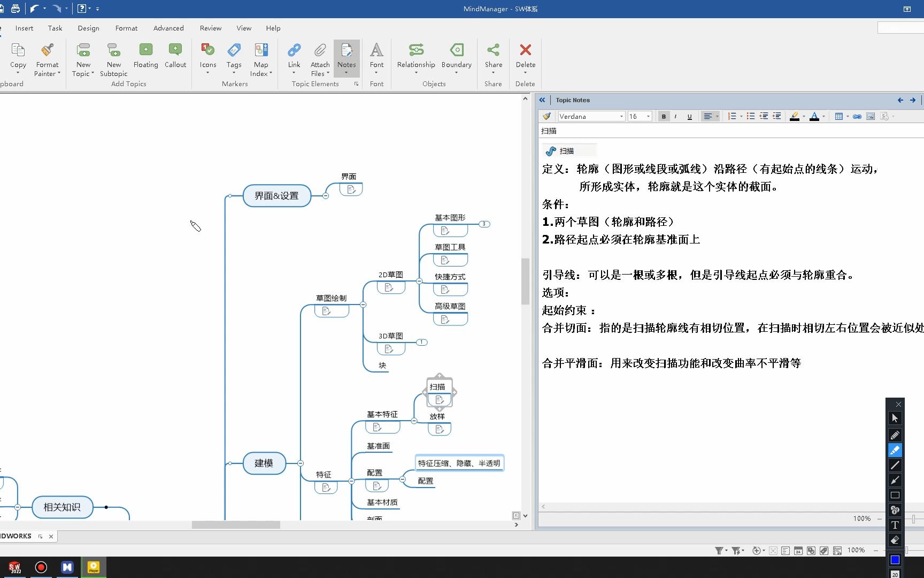
Task: Toggle underline formatting in notes editor
Action: pos(689,116)
